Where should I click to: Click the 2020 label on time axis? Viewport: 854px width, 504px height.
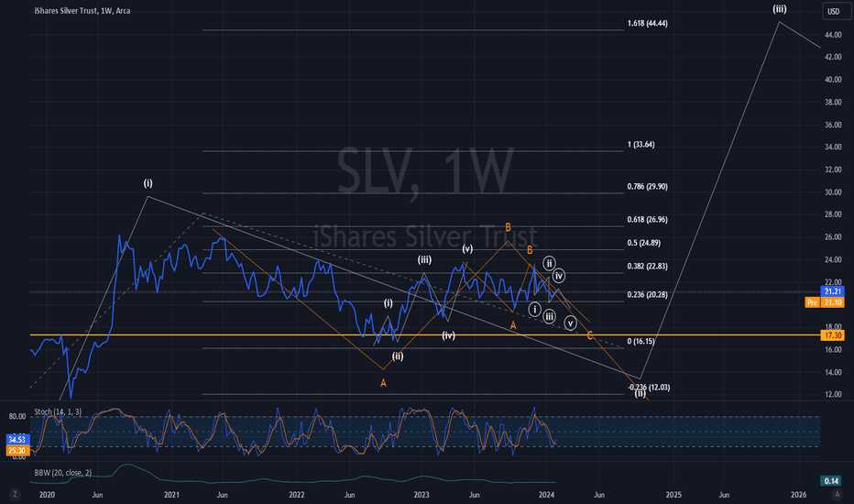coord(48,495)
